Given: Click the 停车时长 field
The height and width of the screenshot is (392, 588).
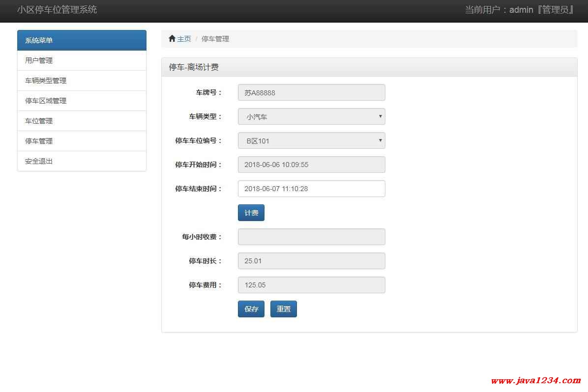Looking at the screenshot, I should click(x=311, y=261).
